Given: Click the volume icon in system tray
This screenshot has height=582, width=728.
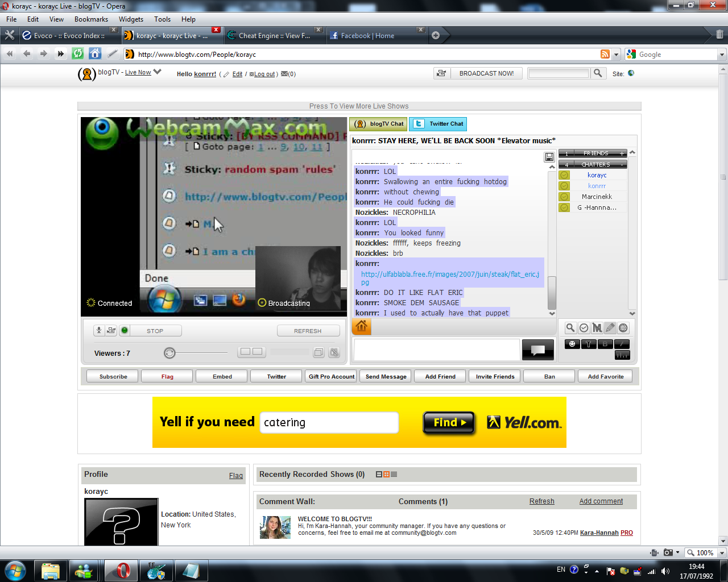Looking at the screenshot, I should coord(665,571).
